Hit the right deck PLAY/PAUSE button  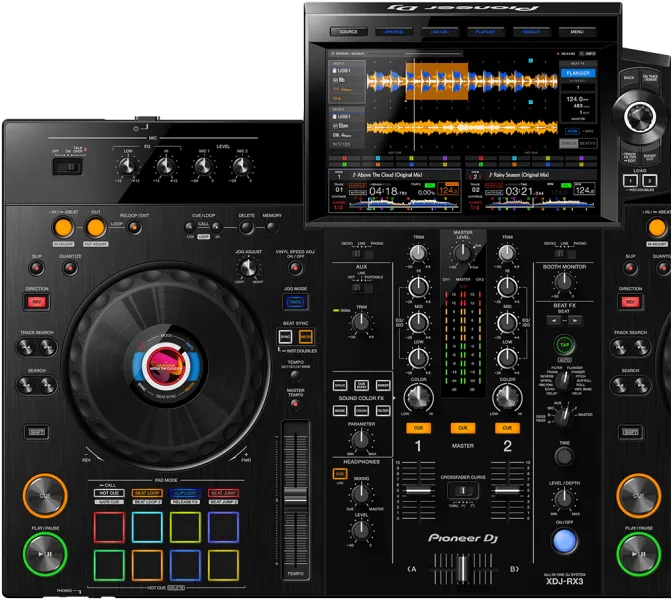(x=638, y=554)
